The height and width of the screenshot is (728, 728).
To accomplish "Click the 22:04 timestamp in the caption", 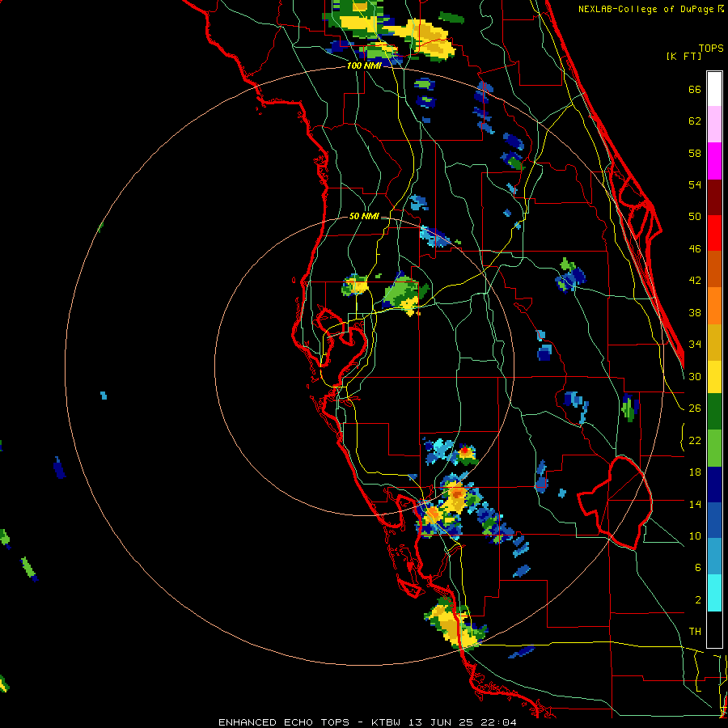I will click(x=497, y=722).
